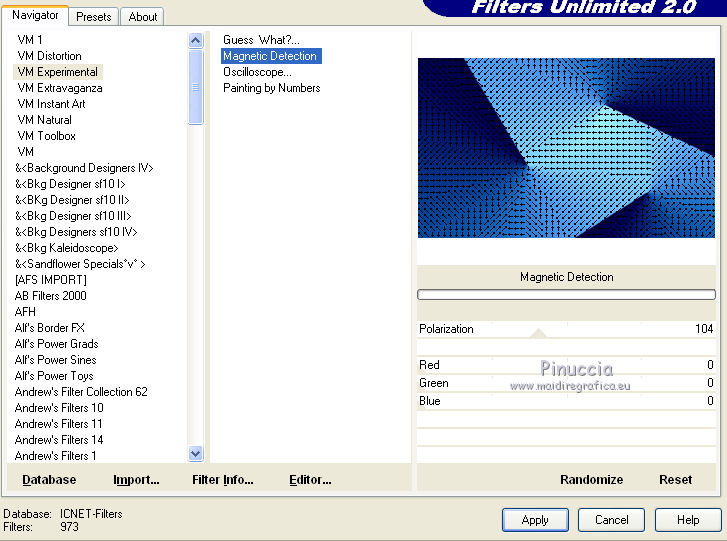Choose the Oscilloscope... filter

(x=257, y=72)
